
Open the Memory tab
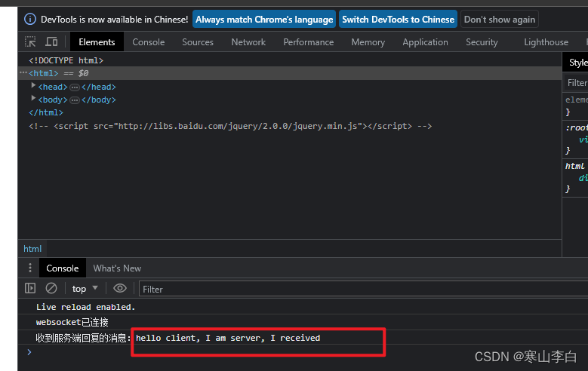(x=368, y=42)
